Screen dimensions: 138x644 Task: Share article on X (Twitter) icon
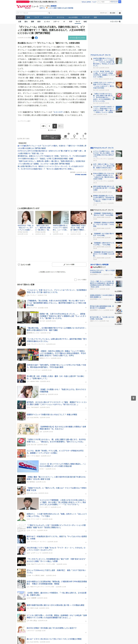pos(33,38)
